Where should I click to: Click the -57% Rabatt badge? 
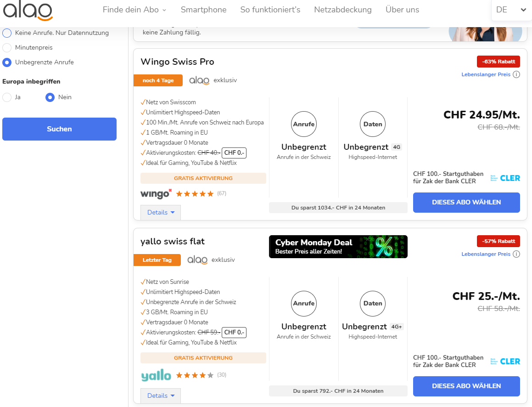[498, 241]
